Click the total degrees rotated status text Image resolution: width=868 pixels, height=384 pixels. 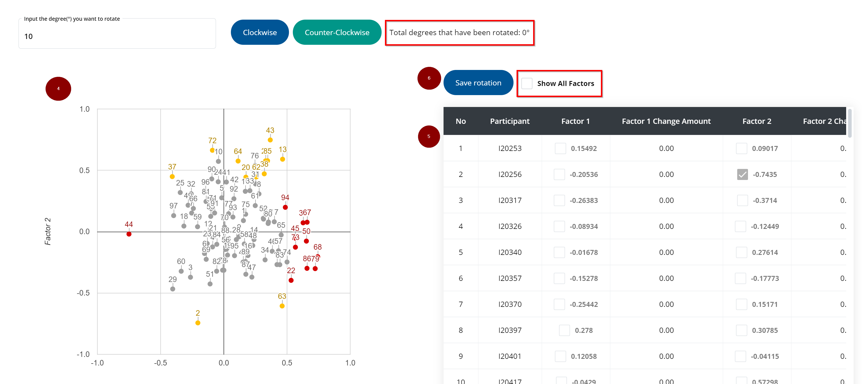click(459, 33)
